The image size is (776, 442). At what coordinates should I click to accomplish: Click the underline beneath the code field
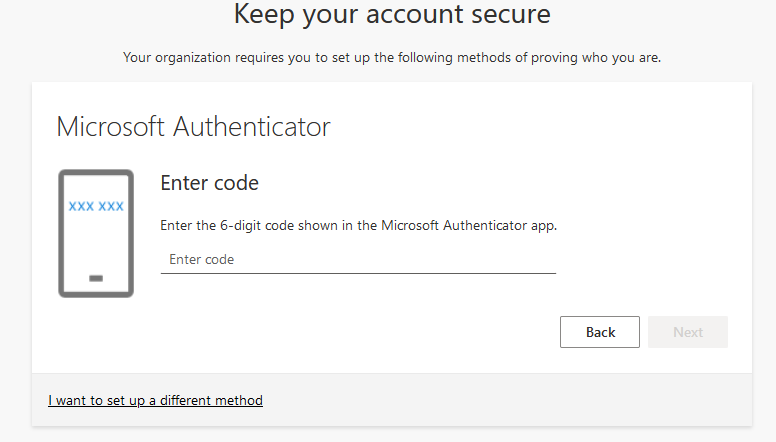point(357,273)
